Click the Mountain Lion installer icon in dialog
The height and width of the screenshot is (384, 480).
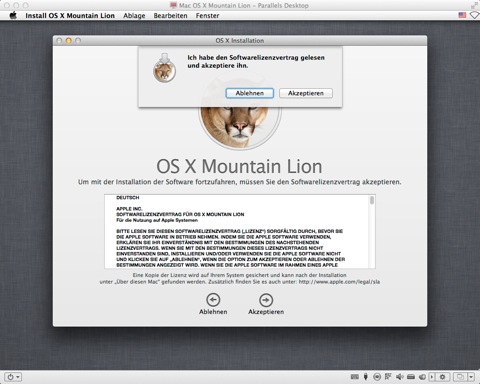click(164, 68)
